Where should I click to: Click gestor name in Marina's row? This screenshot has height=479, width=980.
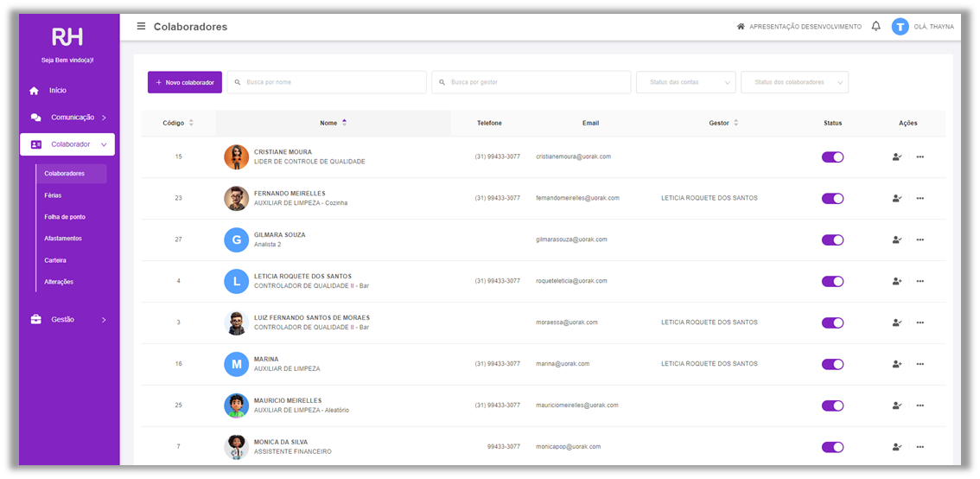710,363
